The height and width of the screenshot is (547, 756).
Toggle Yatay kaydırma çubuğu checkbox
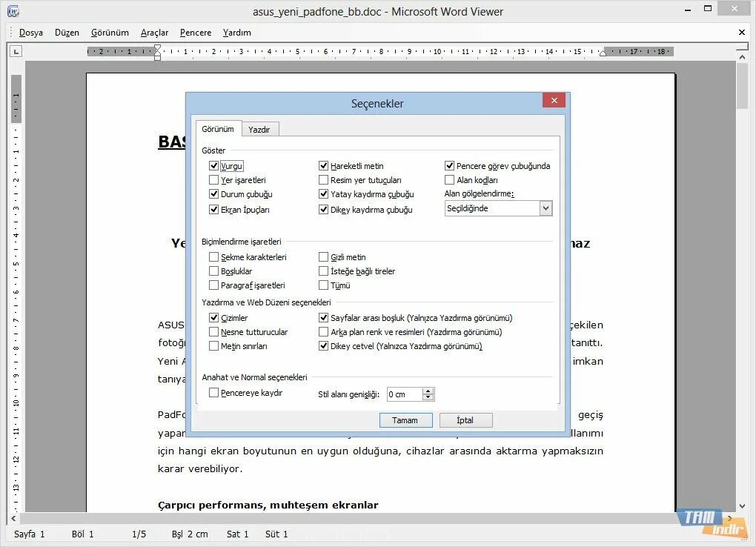click(x=323, y=194)
